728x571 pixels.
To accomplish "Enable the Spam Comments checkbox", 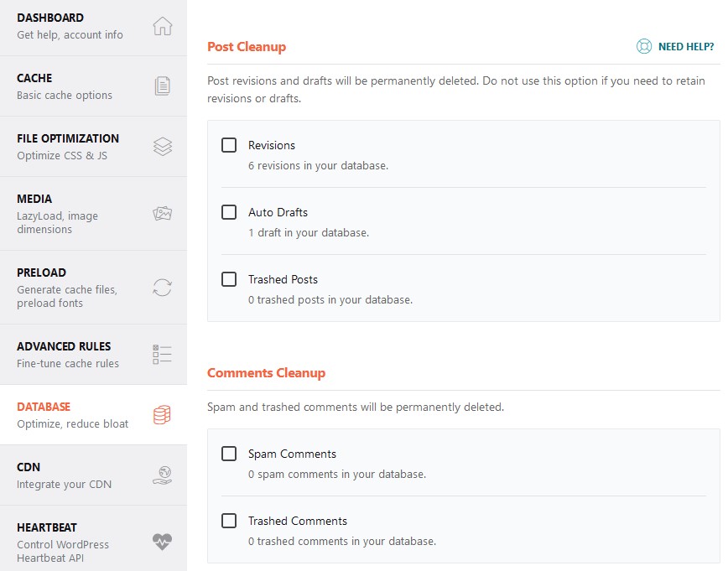I will pyautogui.click(x=229, y=454).
